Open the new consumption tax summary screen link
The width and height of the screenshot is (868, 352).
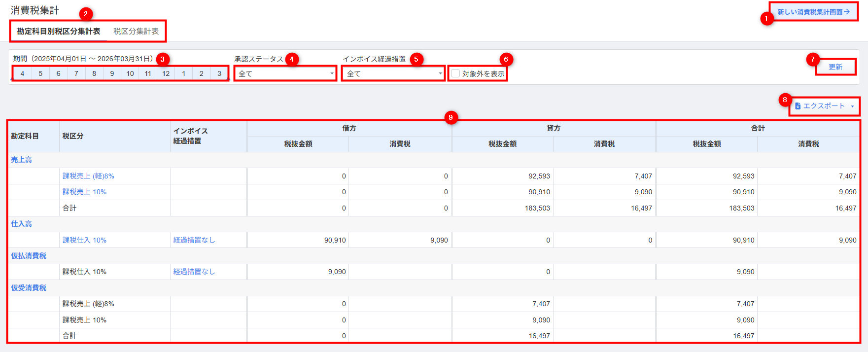point(813,12)
